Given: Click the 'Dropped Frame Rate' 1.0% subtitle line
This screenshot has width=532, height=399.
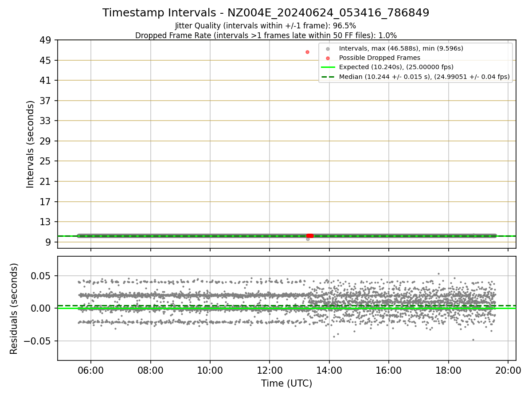Looking at the screenshot, I should 266,35.
